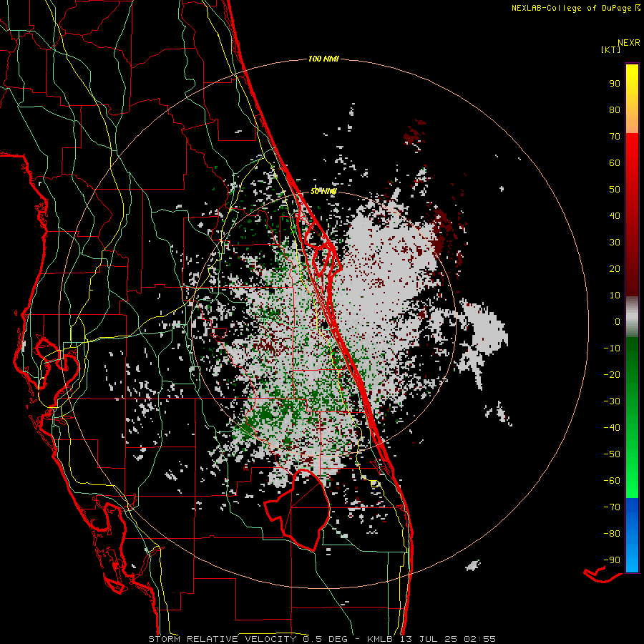The width and height of the screenshot is (644, 644).
Task: Click the "-10" scale value
Action: tap(612, 348)
